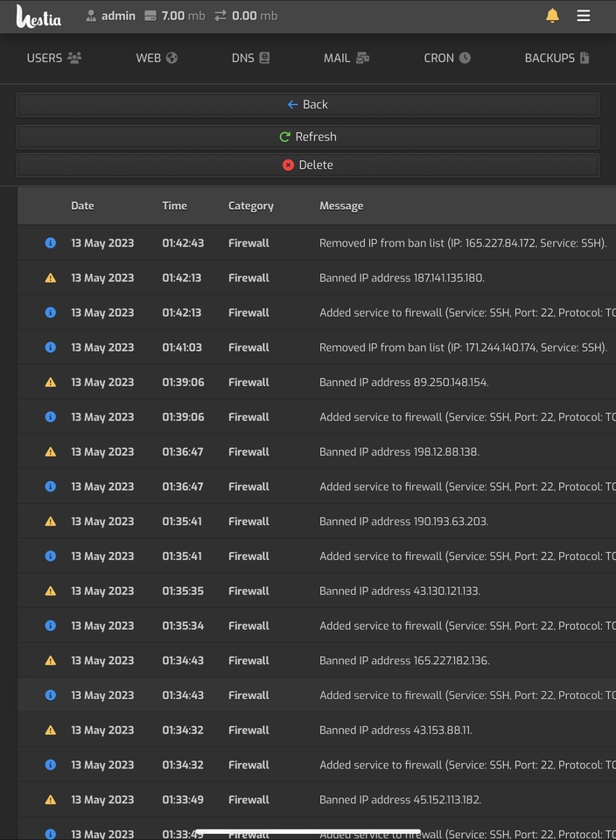Click warning icon for banned IP 187.141.135.180
Viewport: 616px width, 840px height.
tap(51, 277)
